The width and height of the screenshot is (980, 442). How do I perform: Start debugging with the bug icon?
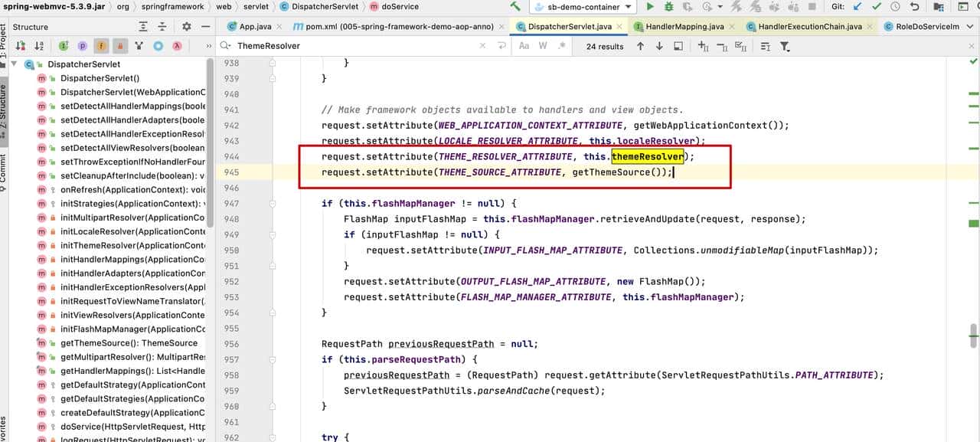pos(668,7)
